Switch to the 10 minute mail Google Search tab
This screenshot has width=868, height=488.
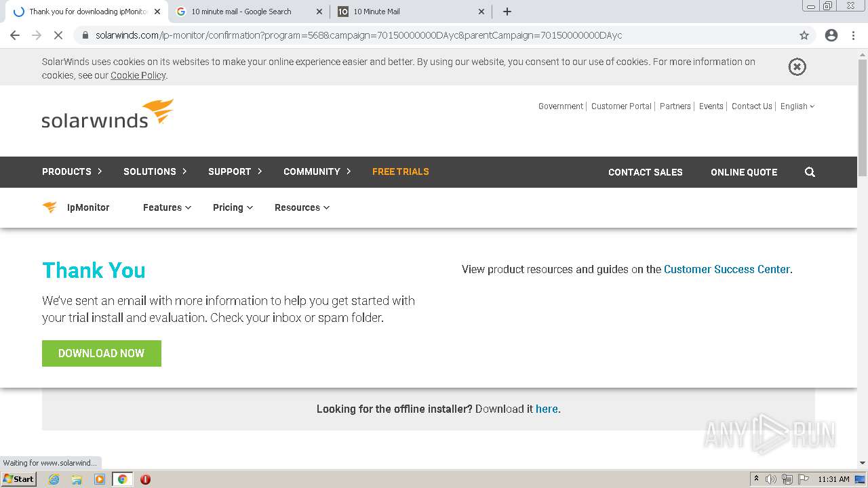click(x=250, y=12)
